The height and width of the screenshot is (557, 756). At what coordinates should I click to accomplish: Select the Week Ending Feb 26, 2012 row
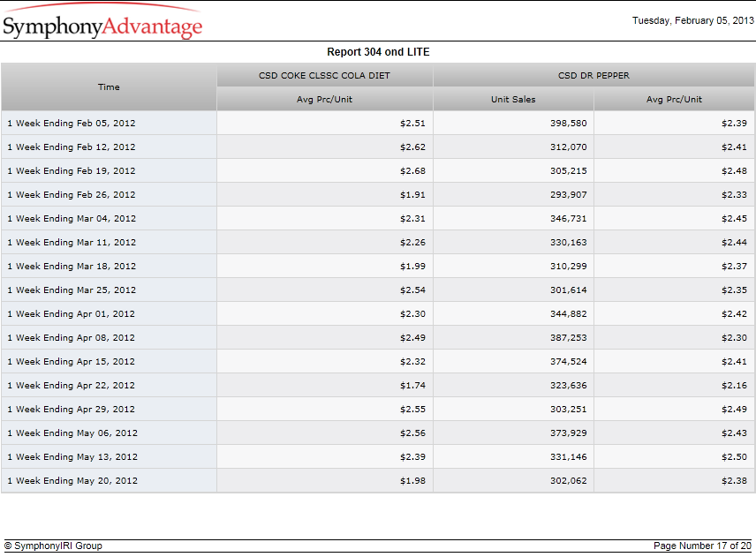(378, 195)
